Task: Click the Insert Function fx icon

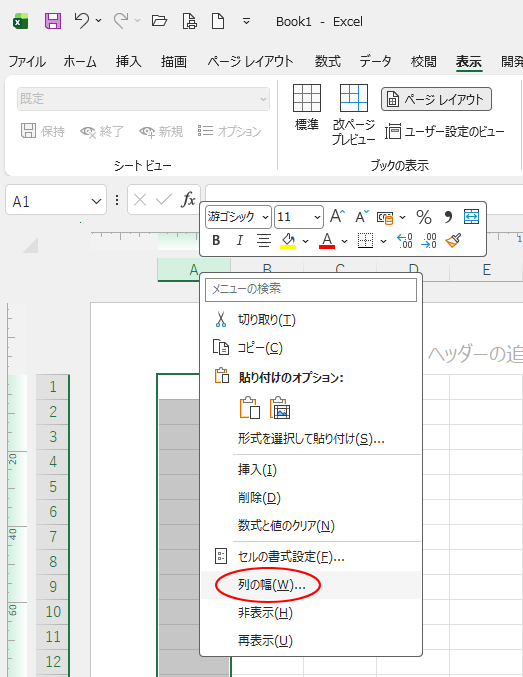Action: coord(188,199)
